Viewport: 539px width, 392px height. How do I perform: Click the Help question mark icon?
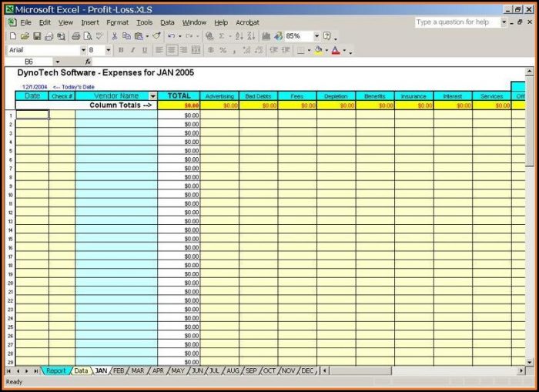point(327,35)
